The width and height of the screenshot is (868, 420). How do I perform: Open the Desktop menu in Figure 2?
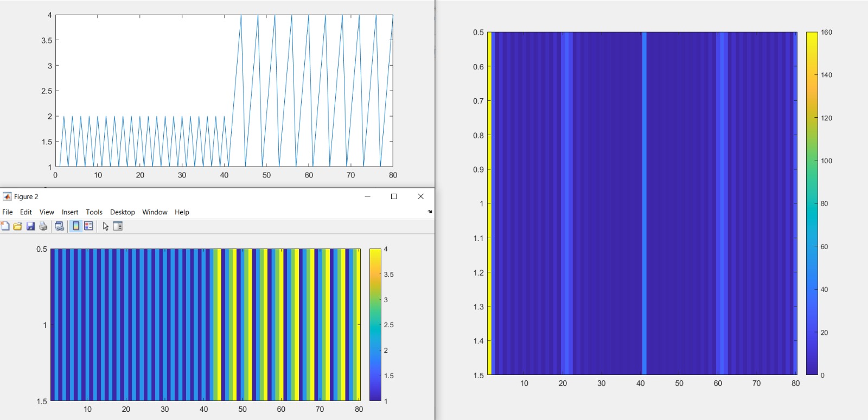coord(123,212)
